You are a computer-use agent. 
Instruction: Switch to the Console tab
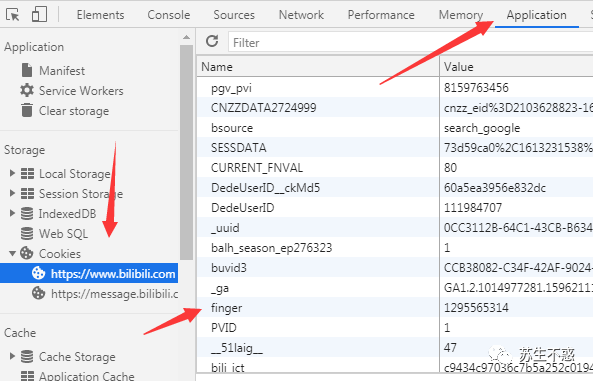(x=169, y=15)
